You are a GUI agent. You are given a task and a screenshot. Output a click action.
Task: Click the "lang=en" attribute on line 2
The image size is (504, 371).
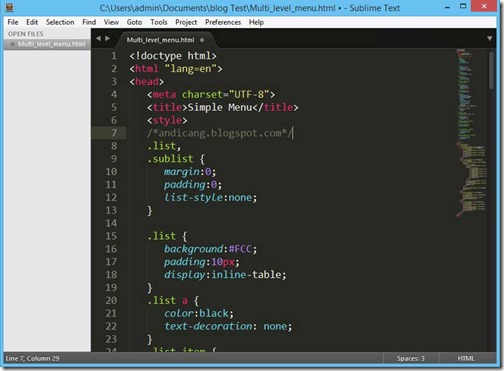(190, 69)
